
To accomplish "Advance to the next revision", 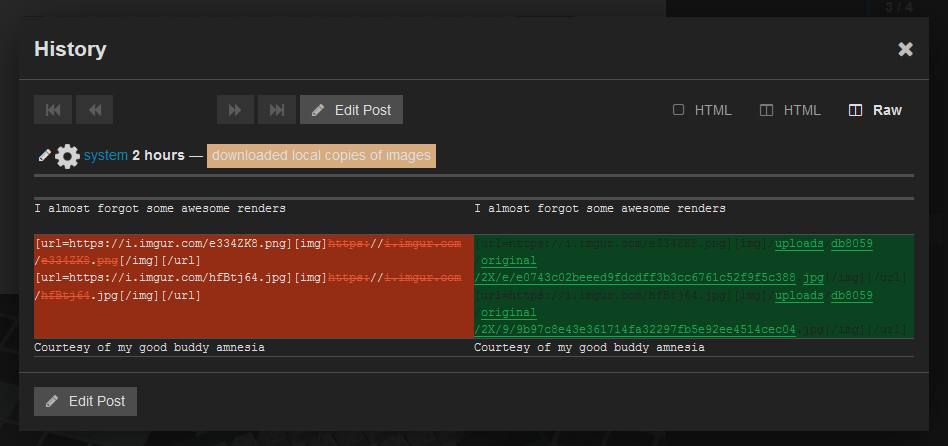I will [235, 110].
